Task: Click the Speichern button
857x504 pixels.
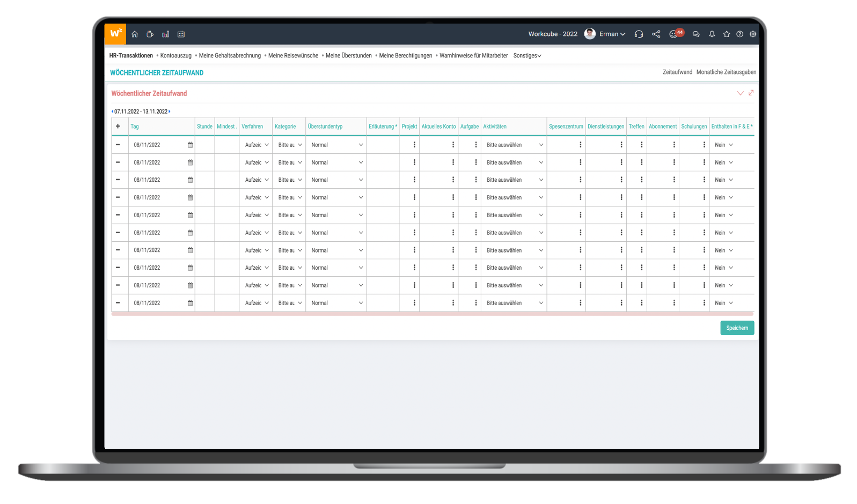Action: click(x=737, y=328)
